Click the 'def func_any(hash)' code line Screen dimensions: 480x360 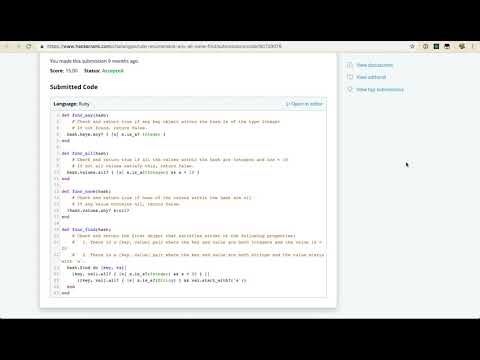(x=85, y=115)
